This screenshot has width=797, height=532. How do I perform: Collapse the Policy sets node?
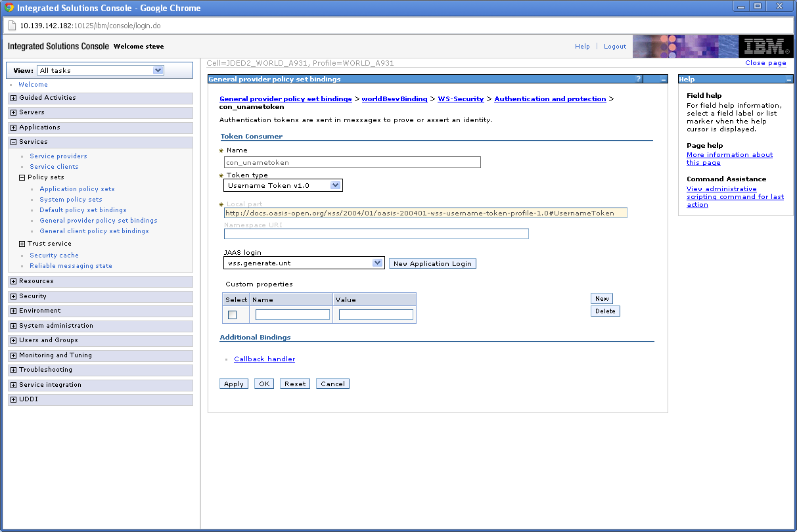pos(22,177)
